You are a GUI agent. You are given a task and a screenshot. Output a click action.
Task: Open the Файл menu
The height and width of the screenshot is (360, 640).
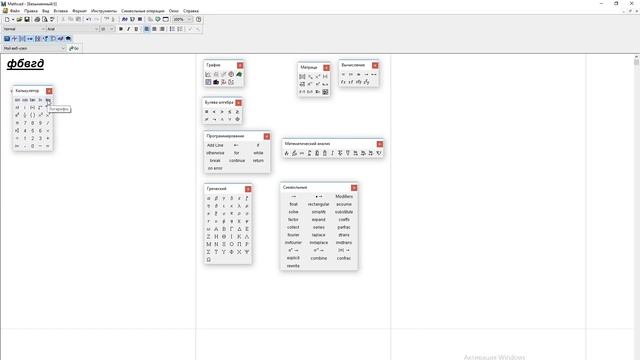(15, 11)
